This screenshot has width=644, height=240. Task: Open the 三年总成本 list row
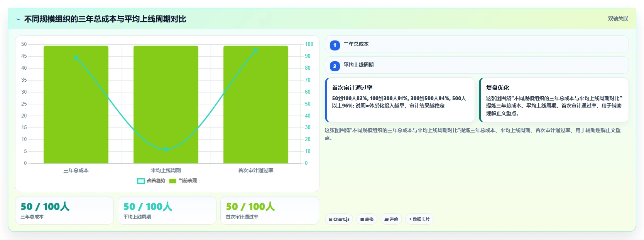tap(477, 44)
